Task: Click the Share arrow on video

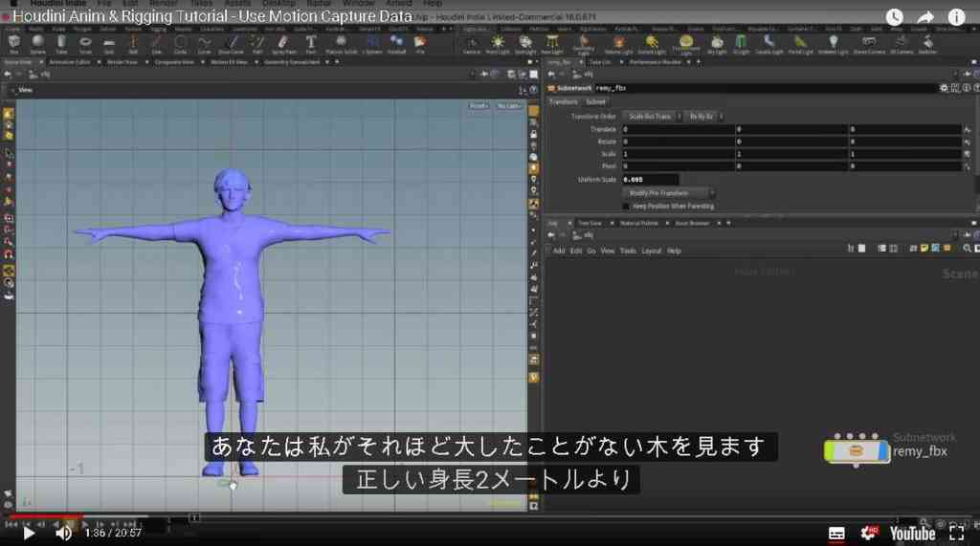Action: pos(925,17)
